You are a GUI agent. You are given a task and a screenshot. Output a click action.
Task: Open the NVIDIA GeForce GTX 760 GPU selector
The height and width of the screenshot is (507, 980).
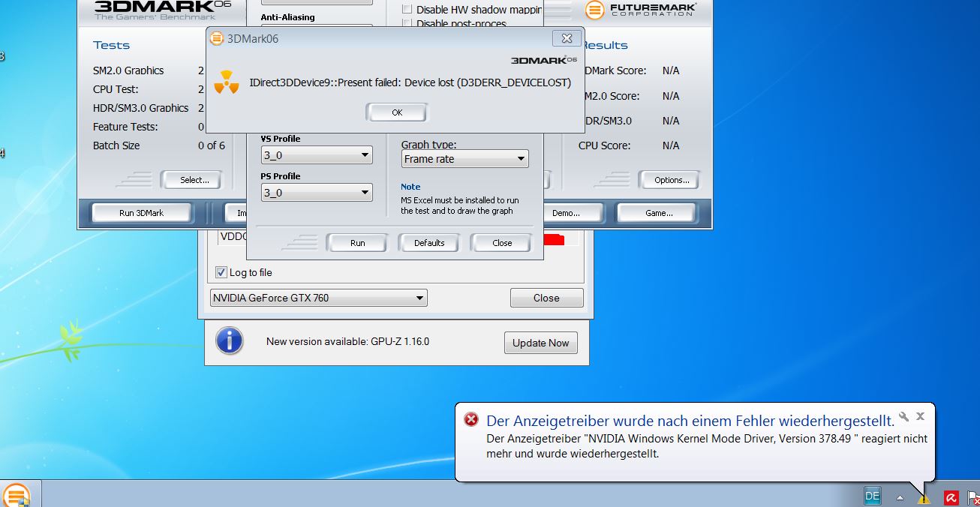pyautogui.click(x=319, y=298)
